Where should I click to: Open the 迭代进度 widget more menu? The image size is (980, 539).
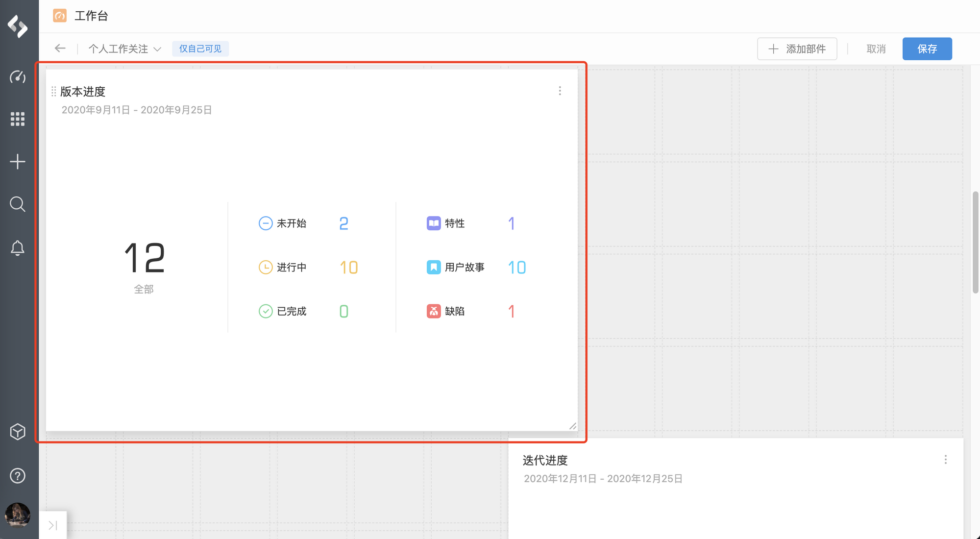point(946,460)
